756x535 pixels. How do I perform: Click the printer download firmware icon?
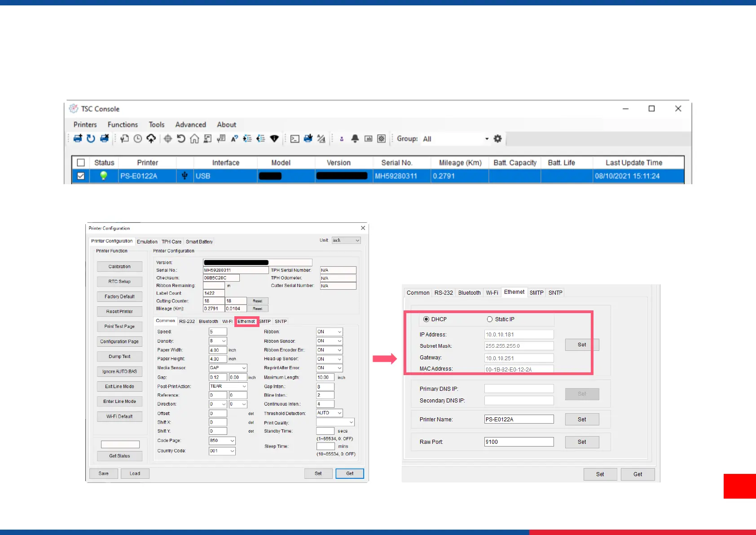(308, 138)
